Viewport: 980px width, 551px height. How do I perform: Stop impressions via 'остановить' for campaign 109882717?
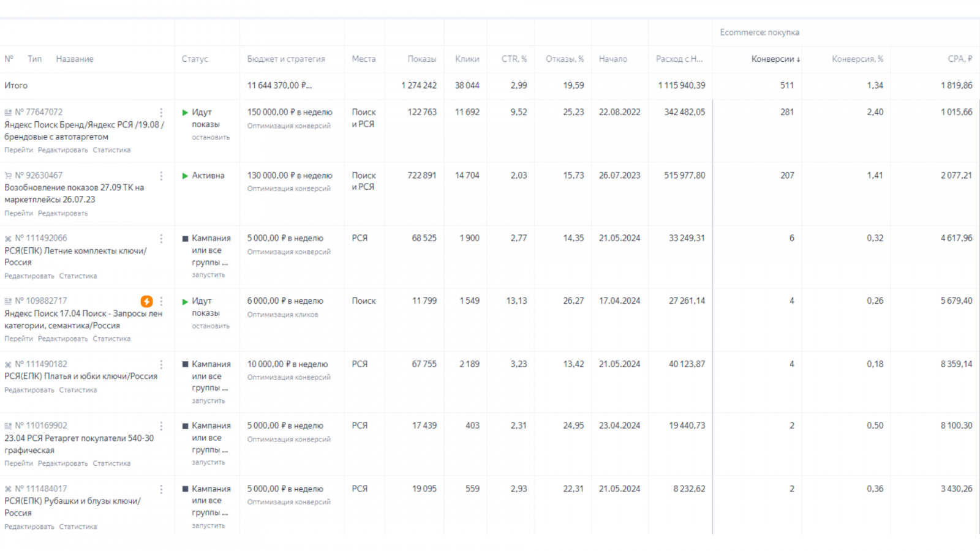pyautogui.click(x=211, y=326)
